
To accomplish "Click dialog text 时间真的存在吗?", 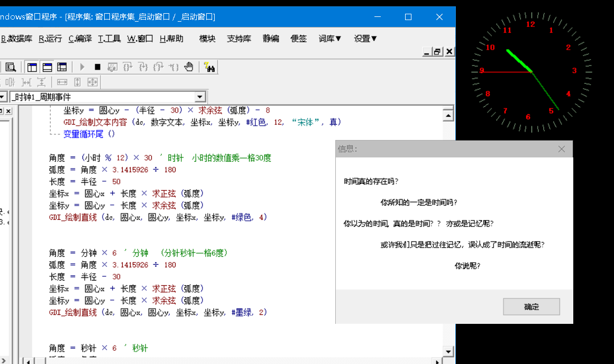I will pos(371,181).
